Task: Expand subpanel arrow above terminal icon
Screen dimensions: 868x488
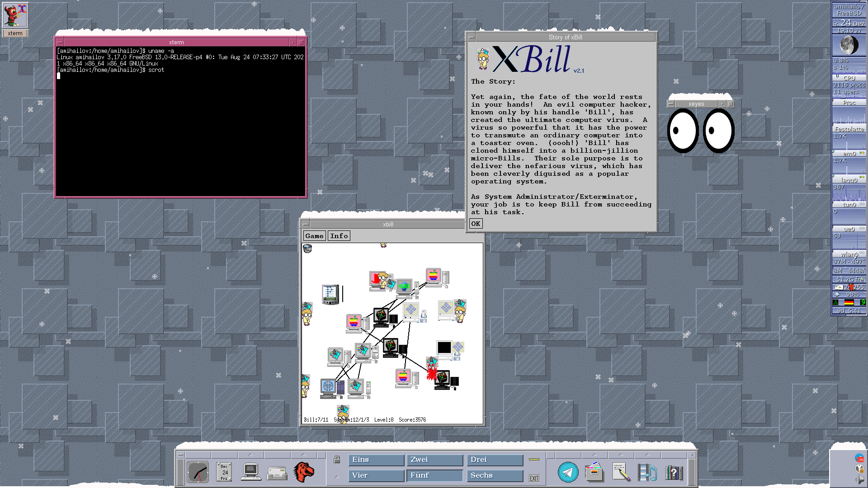Action: point(250,455)
